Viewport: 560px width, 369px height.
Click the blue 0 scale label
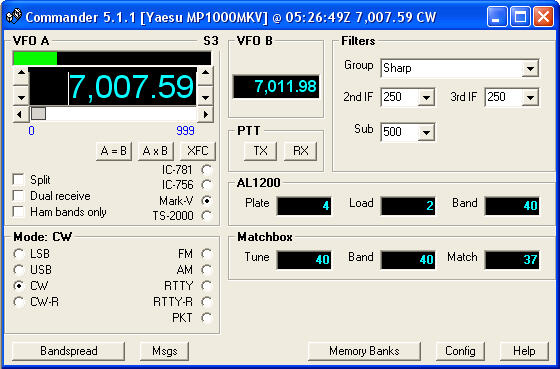[31, 131]
